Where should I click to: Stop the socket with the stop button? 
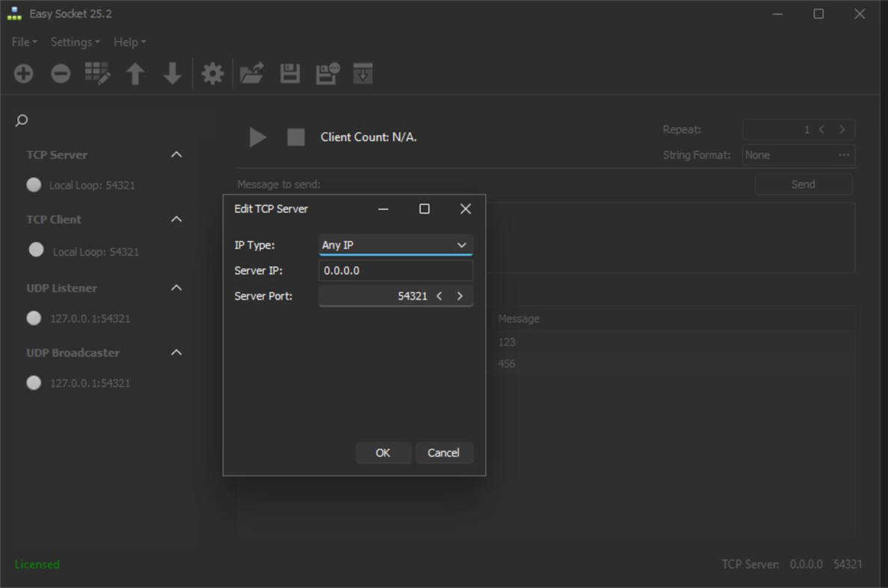coord(295,137)
